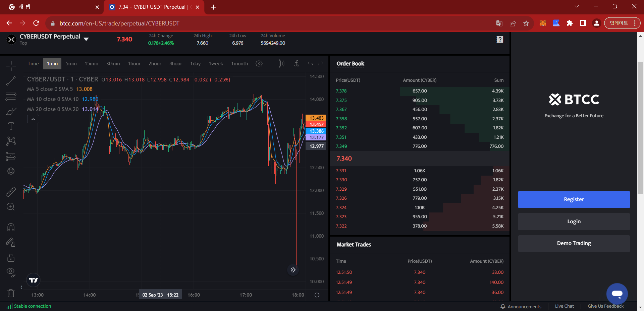Open chart settings gear icon

click(x=259, y=64)
